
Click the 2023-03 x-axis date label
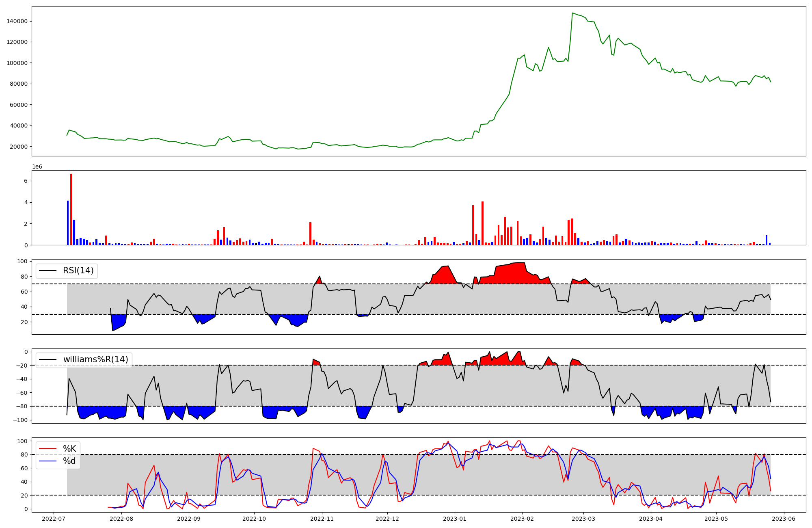583,519
